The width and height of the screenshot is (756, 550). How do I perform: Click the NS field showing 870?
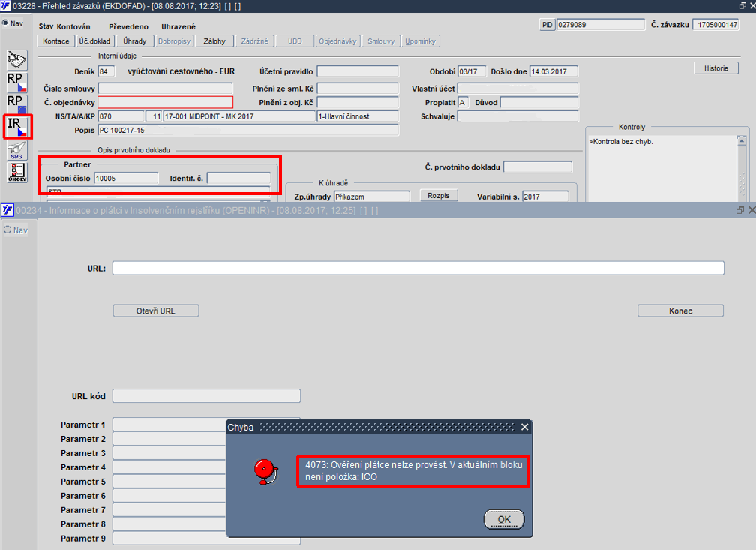point(121,116)
